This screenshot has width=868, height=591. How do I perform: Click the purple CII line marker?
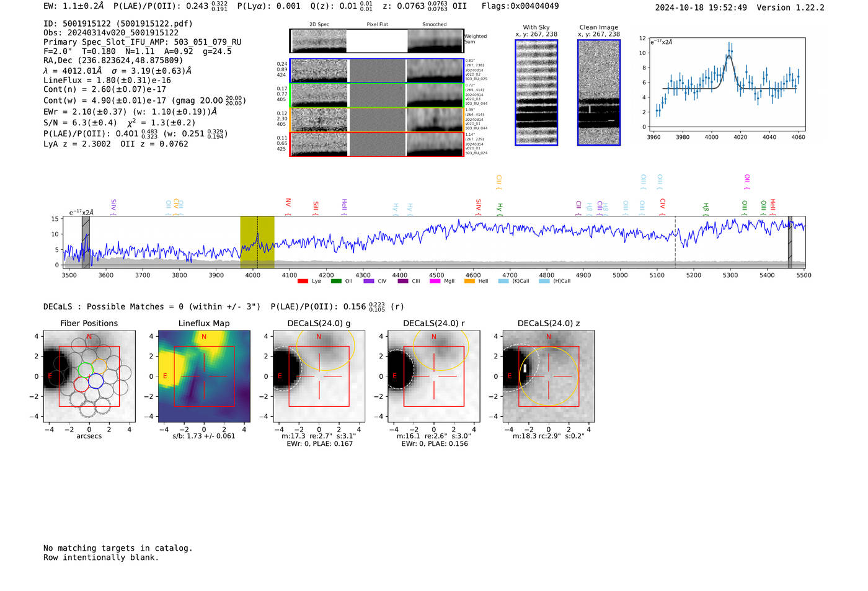578,208
